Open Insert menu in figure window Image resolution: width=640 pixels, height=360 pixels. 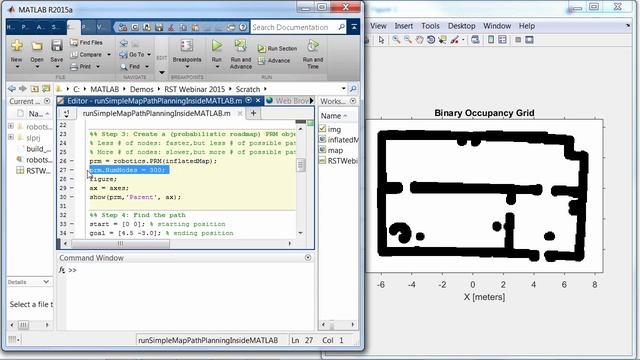(x=404, y=26)
